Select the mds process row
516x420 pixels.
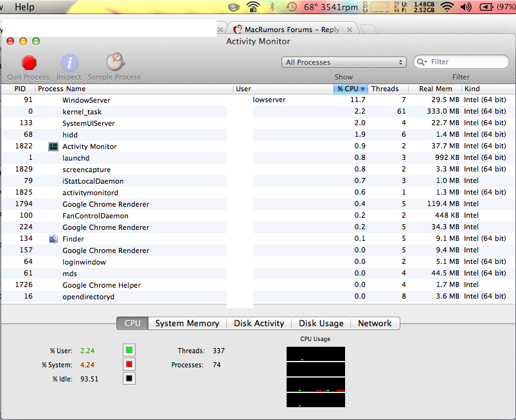pyautogui.click(x=258, y=274)
